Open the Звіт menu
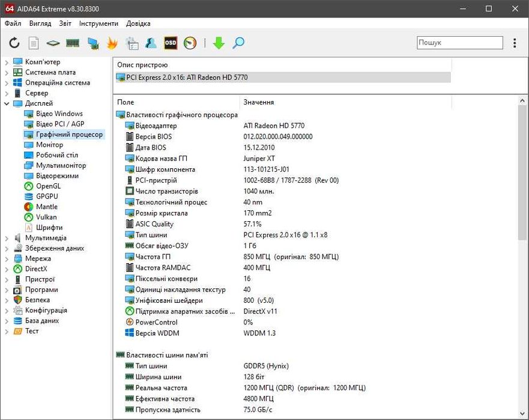This screenshot has width=529, height=420. (65, 23)
